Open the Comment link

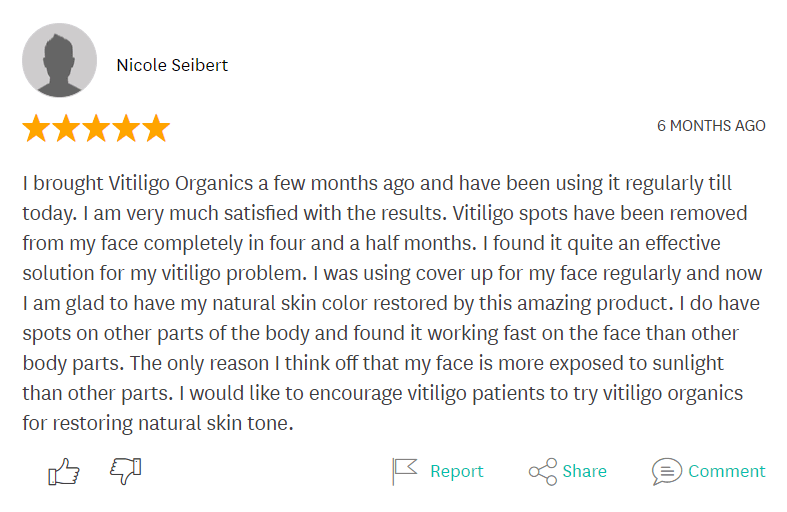tap(726, 471)
